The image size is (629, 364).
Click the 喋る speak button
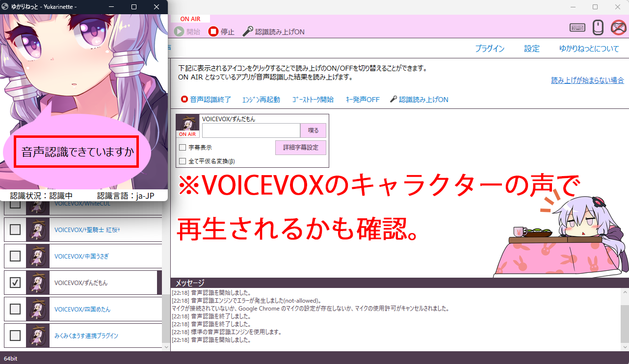pyautogui.click(x=313, y=130)
